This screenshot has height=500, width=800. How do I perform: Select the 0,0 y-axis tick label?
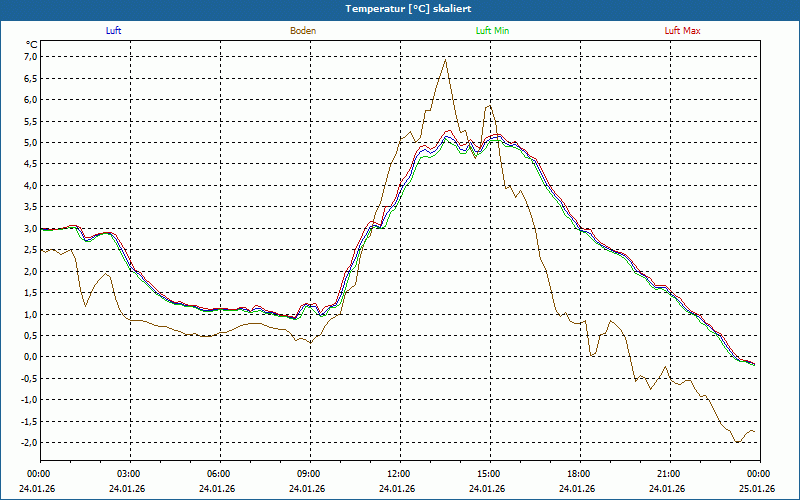pyautogui.click(x=29, y=357)
